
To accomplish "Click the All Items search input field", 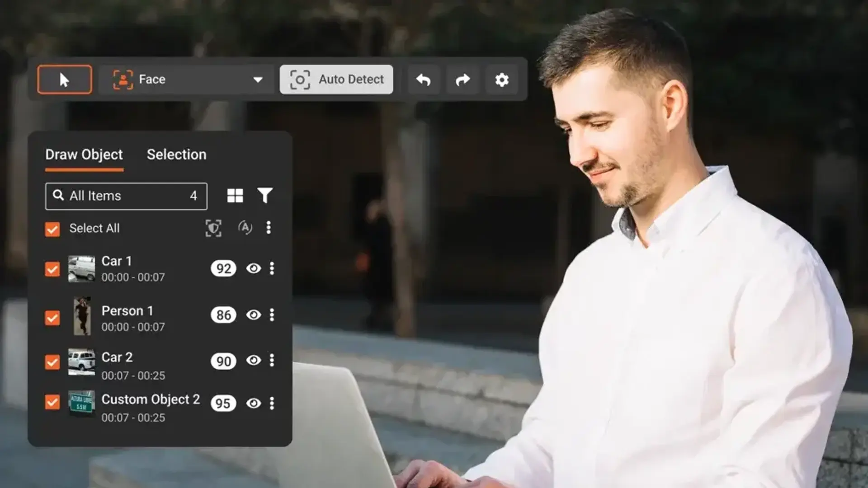I will click(x=126, y=196).
